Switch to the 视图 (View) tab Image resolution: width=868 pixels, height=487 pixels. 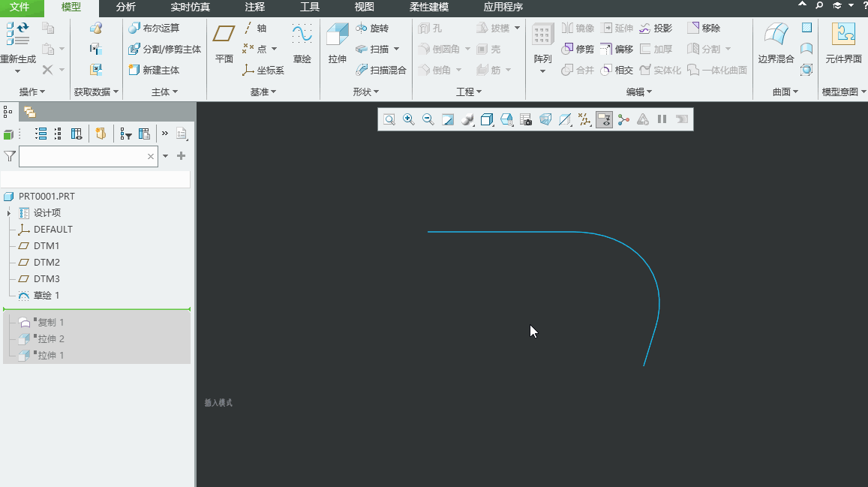(364, 8)
